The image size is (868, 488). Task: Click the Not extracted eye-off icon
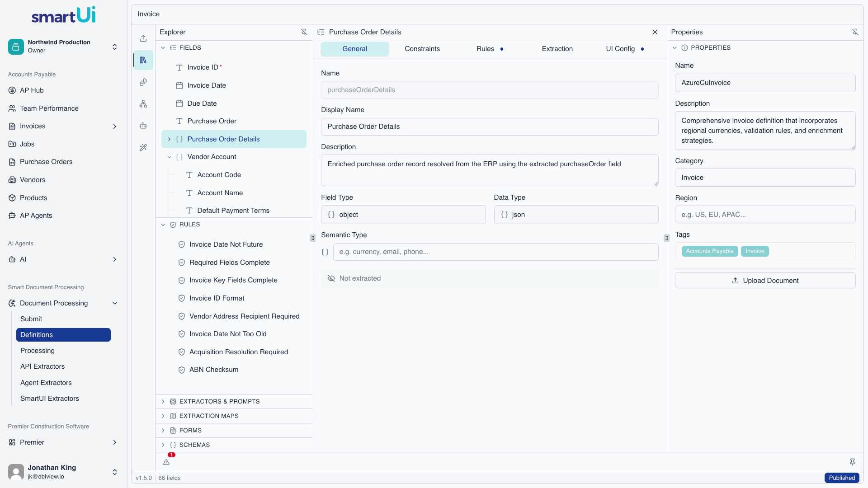[x=331, y=278]
